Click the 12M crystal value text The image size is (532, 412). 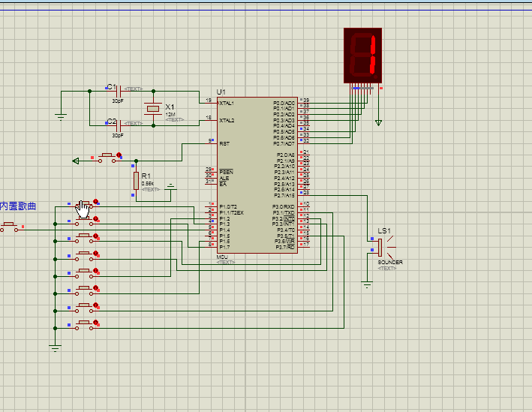click(x=170, y=114)
